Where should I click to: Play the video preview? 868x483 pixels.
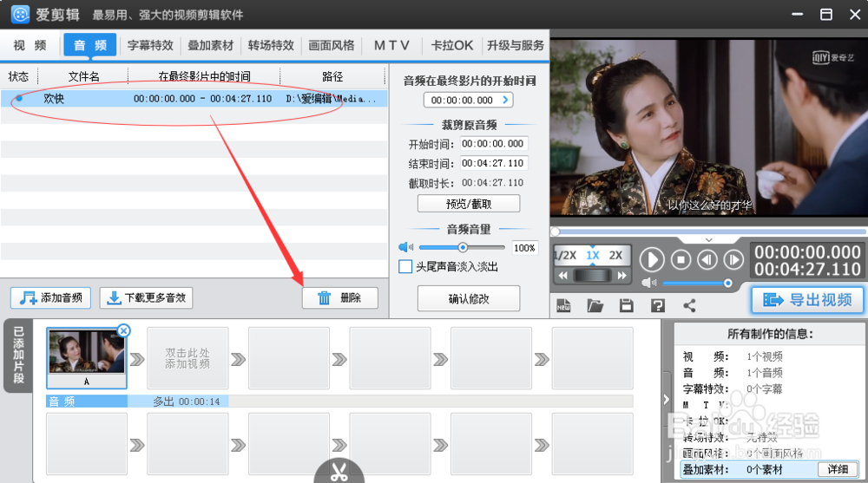(x=652, y=259)
